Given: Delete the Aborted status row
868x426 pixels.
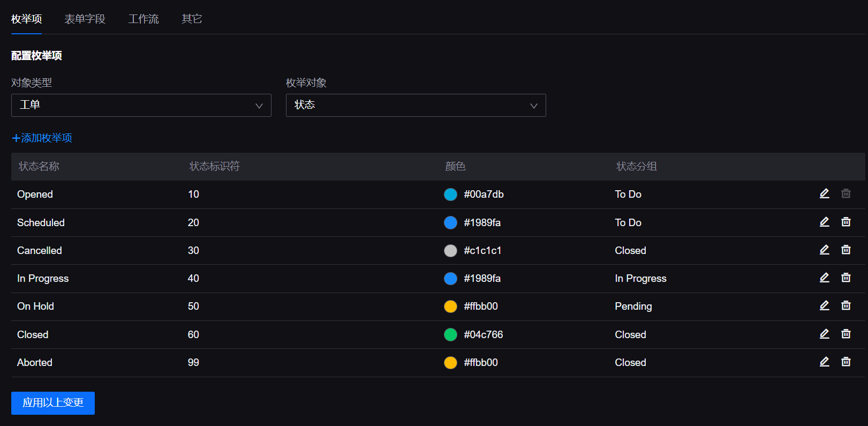Looking at the screenshot, I should click(846, 362).
